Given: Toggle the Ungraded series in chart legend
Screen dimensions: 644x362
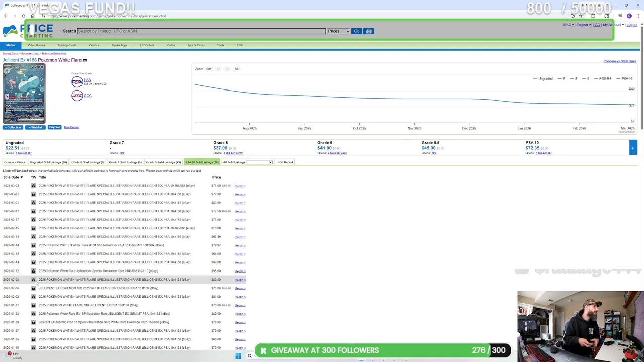Looking at the screenshot, I should 543,79.
